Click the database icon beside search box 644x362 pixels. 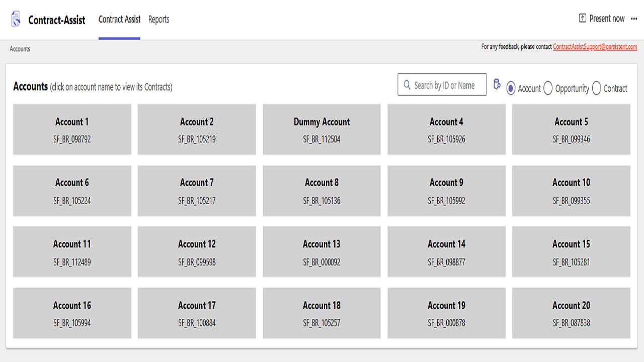click(x=497, y=84)
